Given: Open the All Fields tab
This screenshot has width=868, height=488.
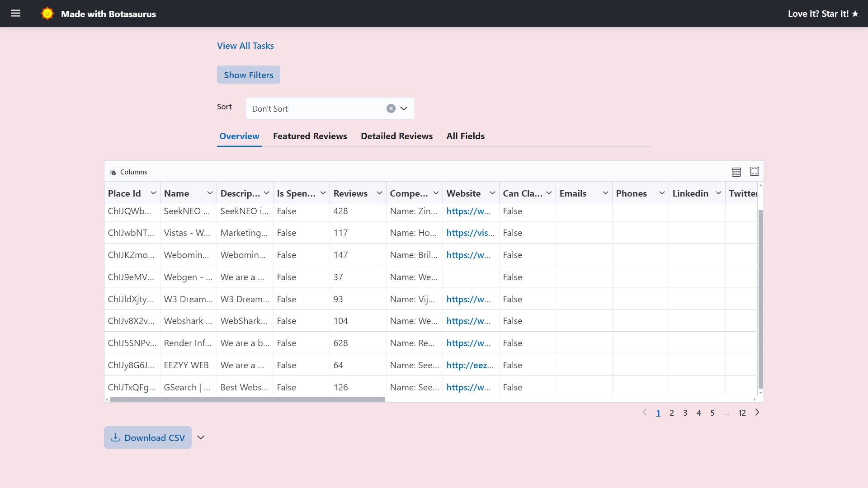Looking at the screenshot, I should 465,136.
